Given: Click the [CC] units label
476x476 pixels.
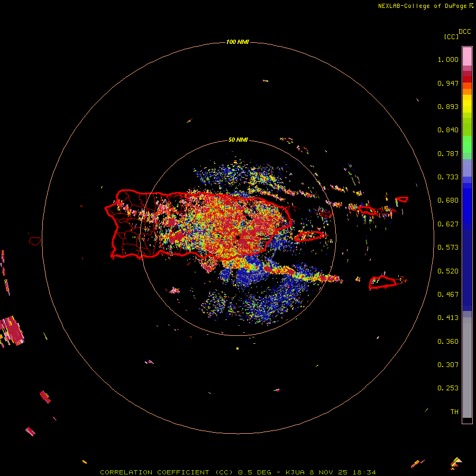Looking at the screenshot, I should click(x=451, y=36).
